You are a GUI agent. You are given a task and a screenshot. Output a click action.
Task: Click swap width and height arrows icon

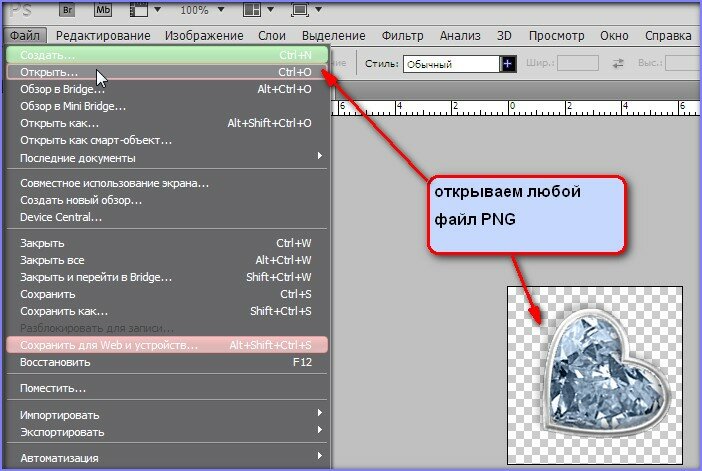point(617,63)
